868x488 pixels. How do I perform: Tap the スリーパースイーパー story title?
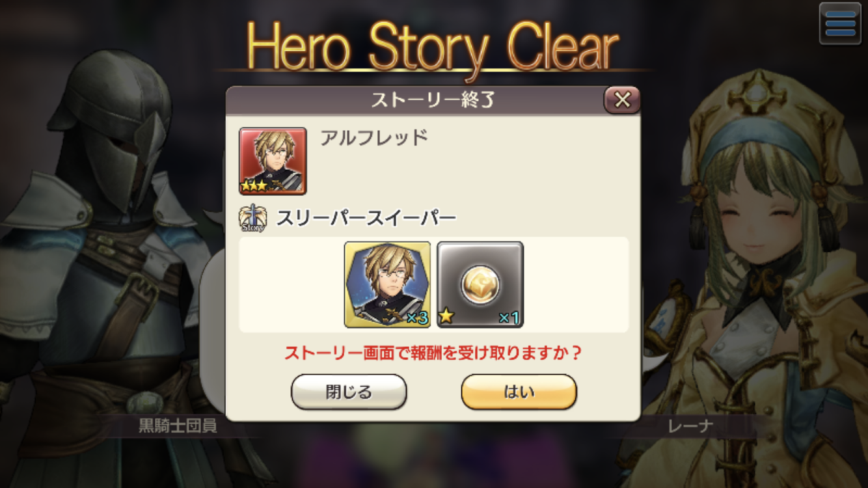pos(366,219)
